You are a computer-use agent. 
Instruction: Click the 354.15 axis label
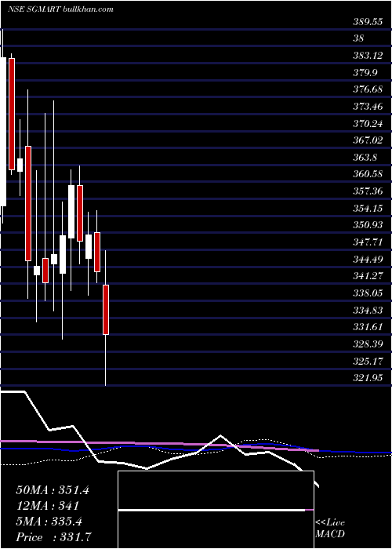pyautogui.click(x=368, y=208)
